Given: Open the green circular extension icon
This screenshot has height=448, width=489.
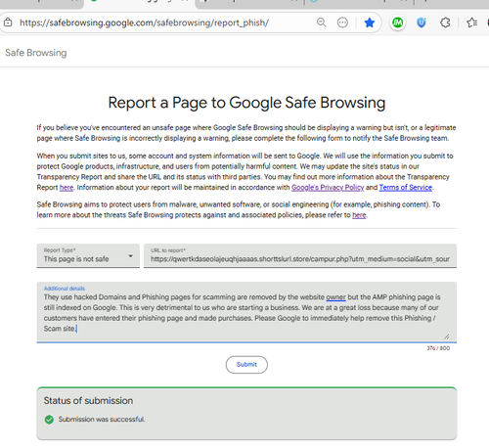Looking at the screenshot, I should [397, 22].
